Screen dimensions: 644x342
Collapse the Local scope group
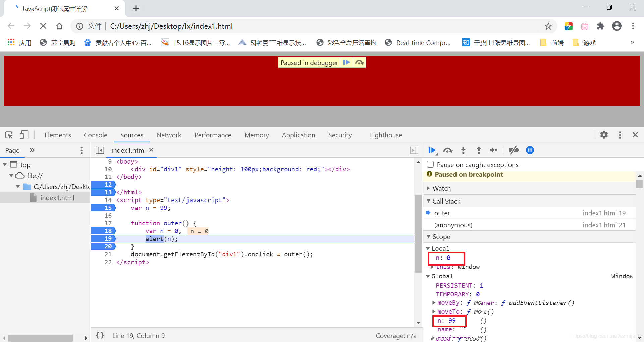pos(428,249)
